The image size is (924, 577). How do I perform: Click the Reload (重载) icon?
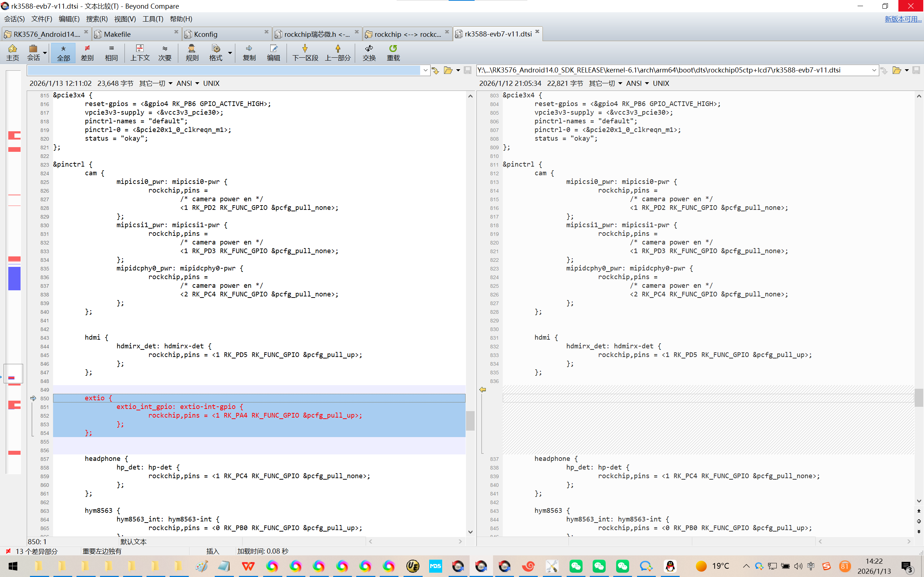(393, 52)
